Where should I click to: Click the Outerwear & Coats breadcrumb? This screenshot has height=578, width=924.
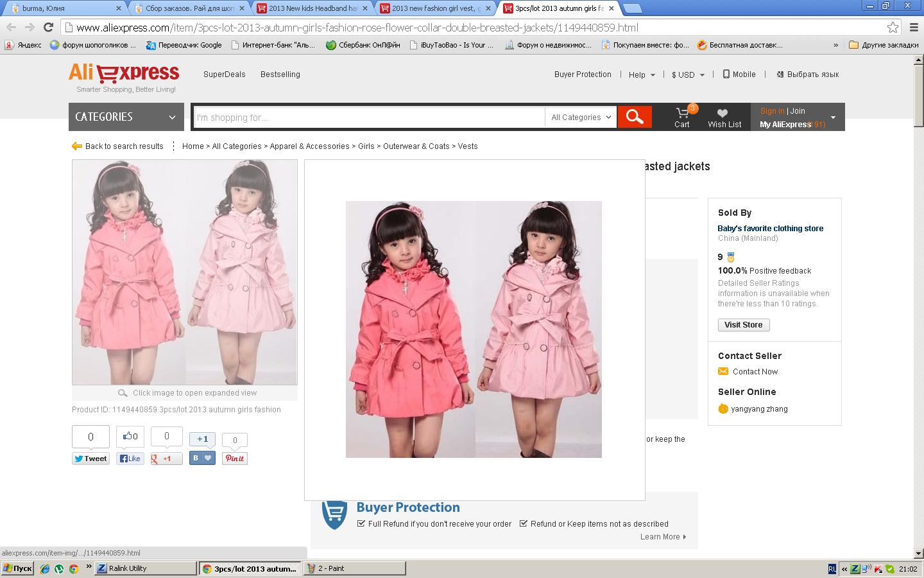coord(416,146)
